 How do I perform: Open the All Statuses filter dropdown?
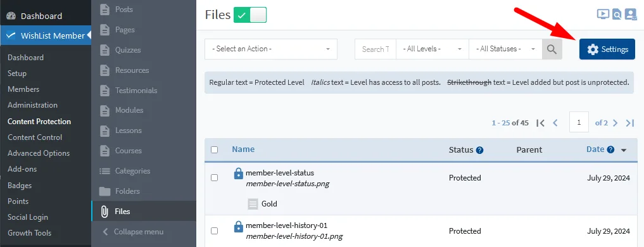pyautogui.click(x=505, y=49)
